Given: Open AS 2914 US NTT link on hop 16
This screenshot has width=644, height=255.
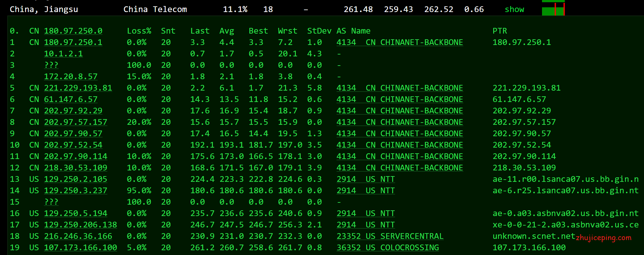Looking at the screenshot, I should (x=366, y=214).
